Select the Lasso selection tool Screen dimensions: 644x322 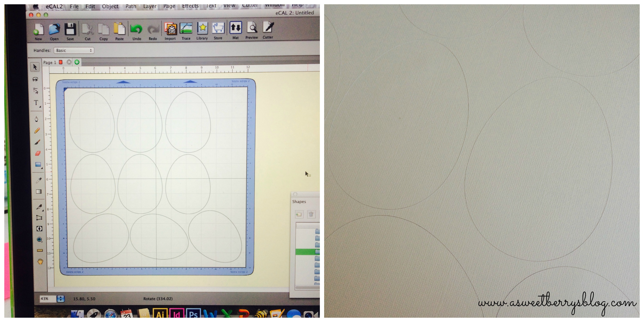(x=35, y=79)
